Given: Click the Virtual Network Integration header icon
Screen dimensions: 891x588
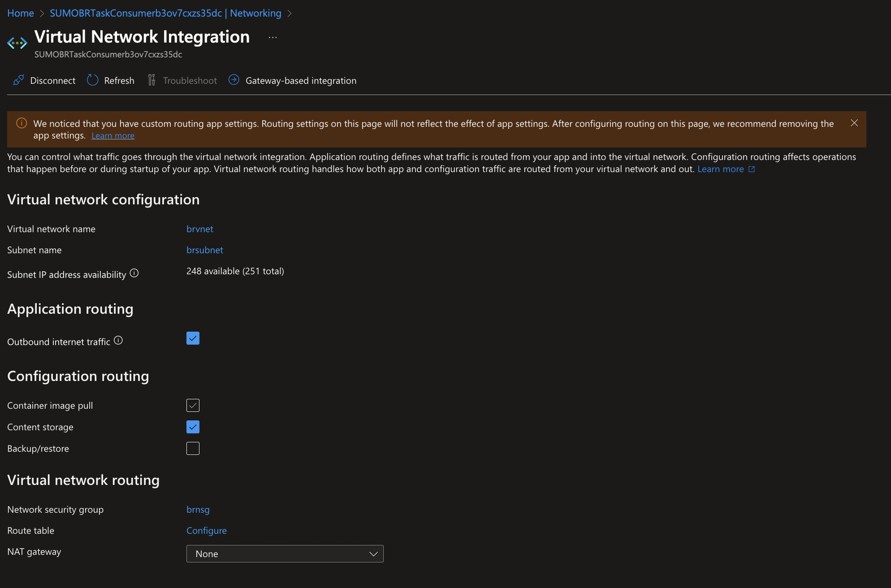Looking at the screenshot, I should (x=17, y=43).
